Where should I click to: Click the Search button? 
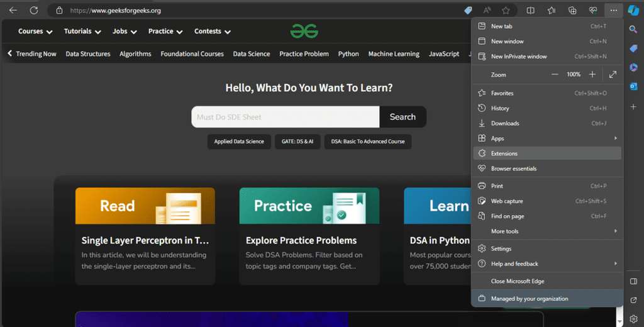click(x=402, y=117)
